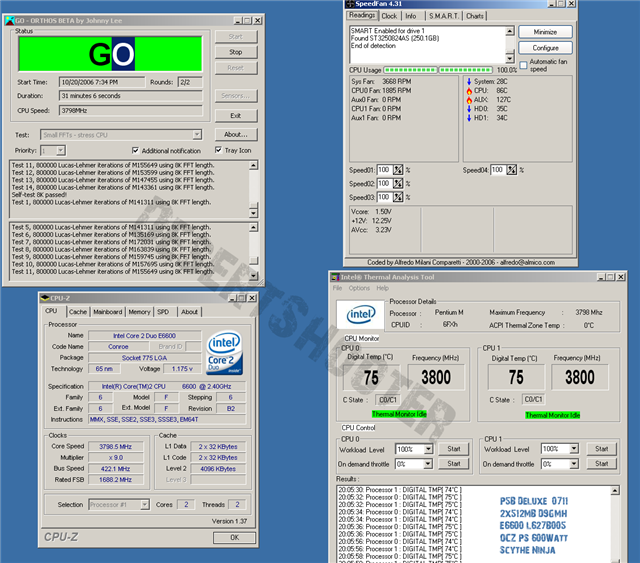The image size is (640, 563).
Task: Click the CPU-Z title bar icon
Action: tap(45, 298)
